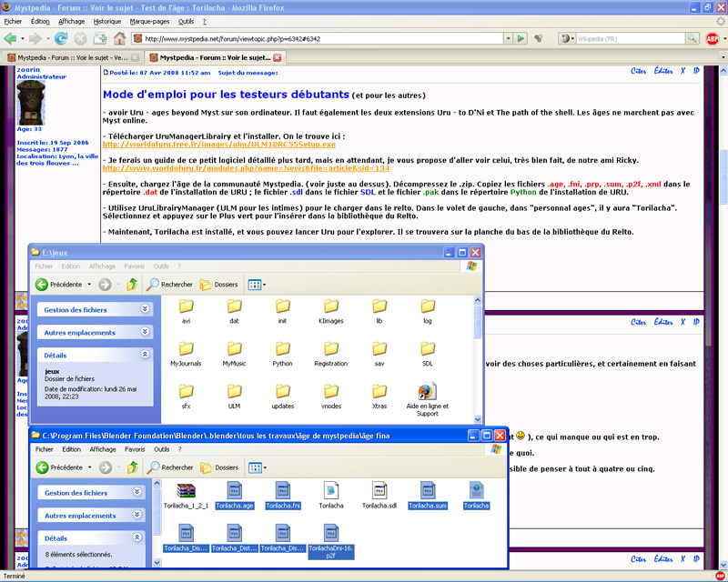This screenshot has width=728, height=582.
Task: Expand Gestion des fichiers in E:\jeux window
Action: coord(145,309)
